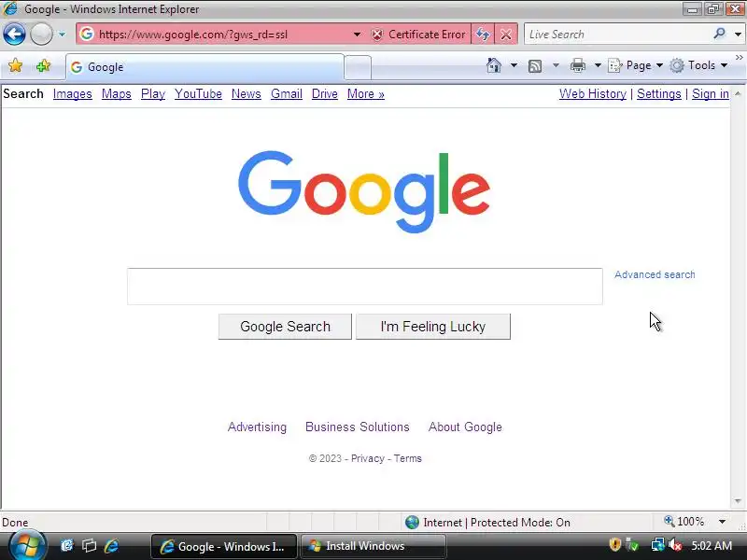Screen dimensions: 747x560
Task: Open the Gmail link
Action: [x=287, y=94]
